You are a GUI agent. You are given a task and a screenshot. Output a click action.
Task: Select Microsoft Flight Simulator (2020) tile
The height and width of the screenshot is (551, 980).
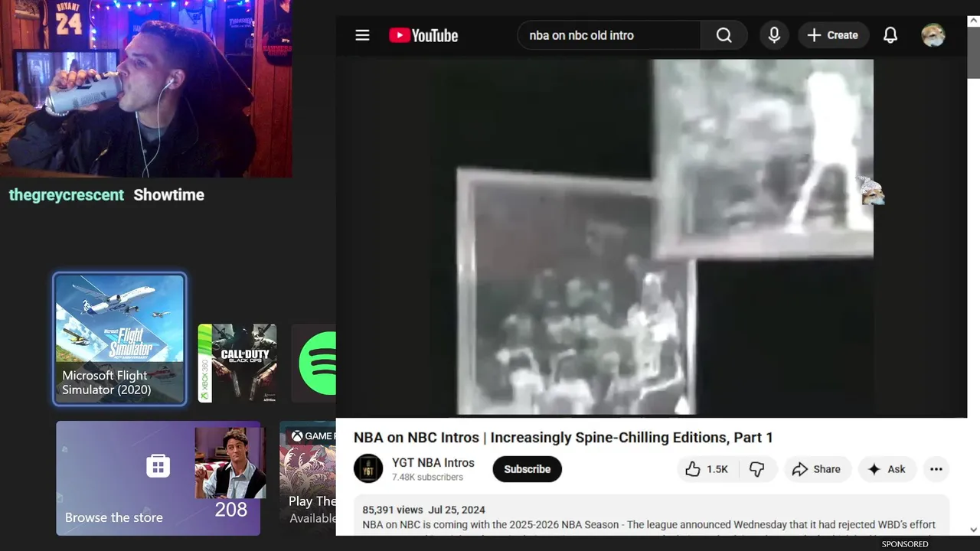(x=119, y=339)
